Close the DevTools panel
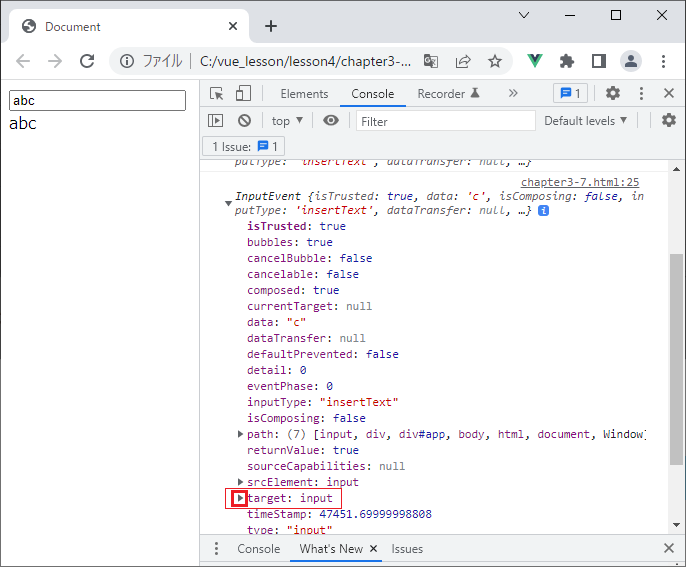 coord(668,93)
